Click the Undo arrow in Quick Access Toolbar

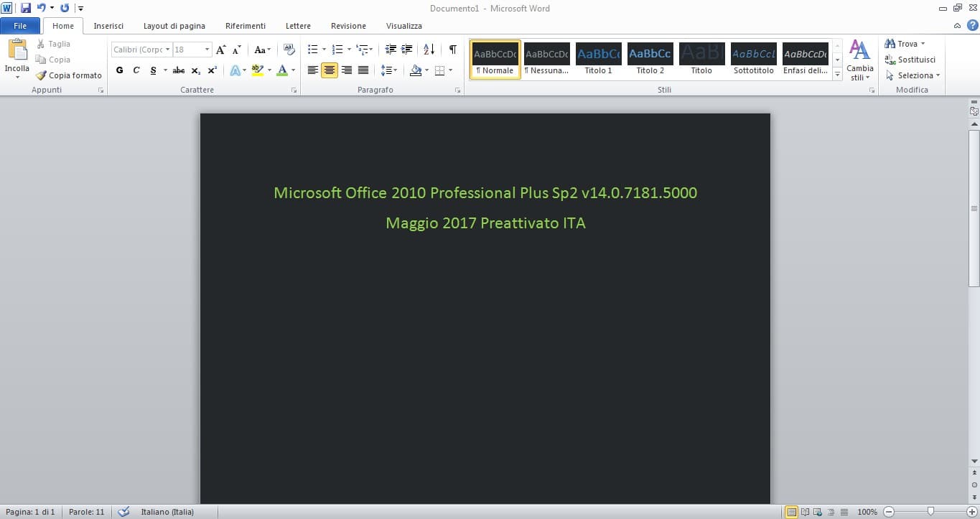pos(41,8)
